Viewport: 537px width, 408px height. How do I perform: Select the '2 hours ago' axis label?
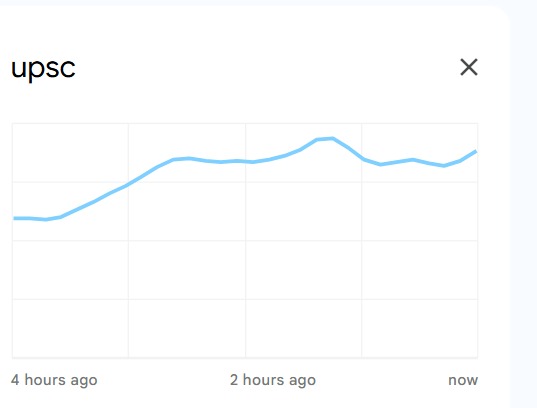click(x=273, y=380)
